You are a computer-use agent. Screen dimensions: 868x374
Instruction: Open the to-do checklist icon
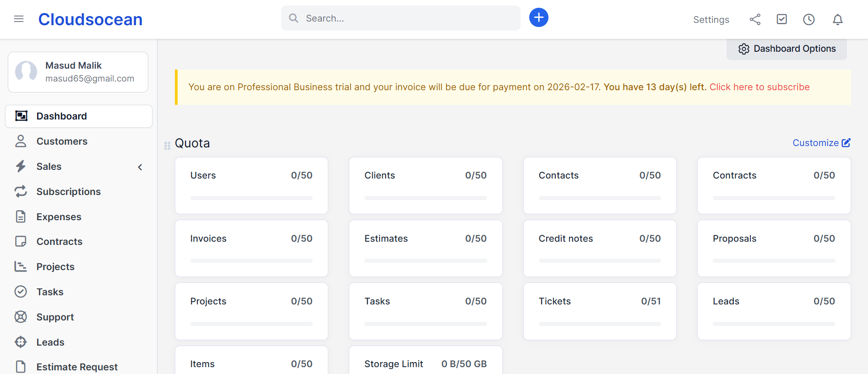click(782, 19)
